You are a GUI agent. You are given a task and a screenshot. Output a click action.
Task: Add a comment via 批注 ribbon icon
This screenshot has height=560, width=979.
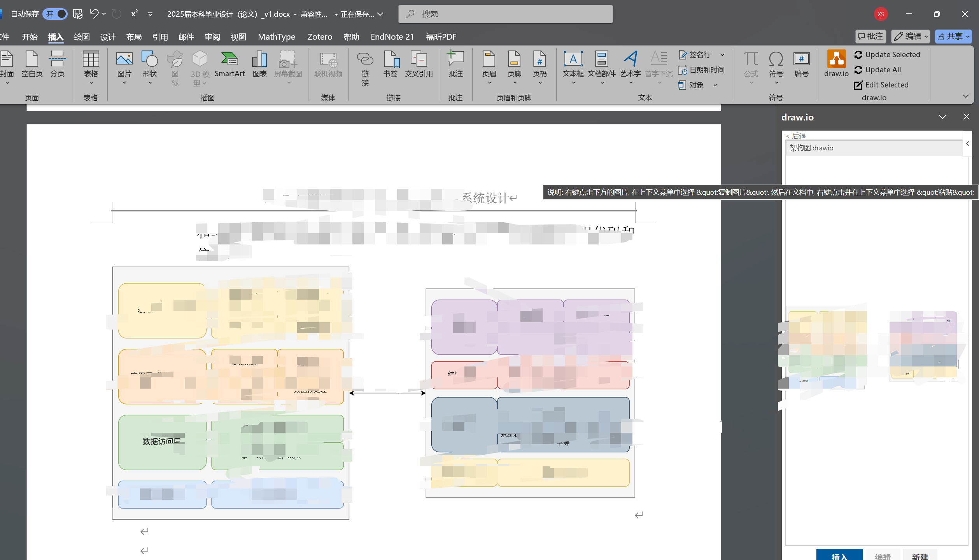pos(455,64)
